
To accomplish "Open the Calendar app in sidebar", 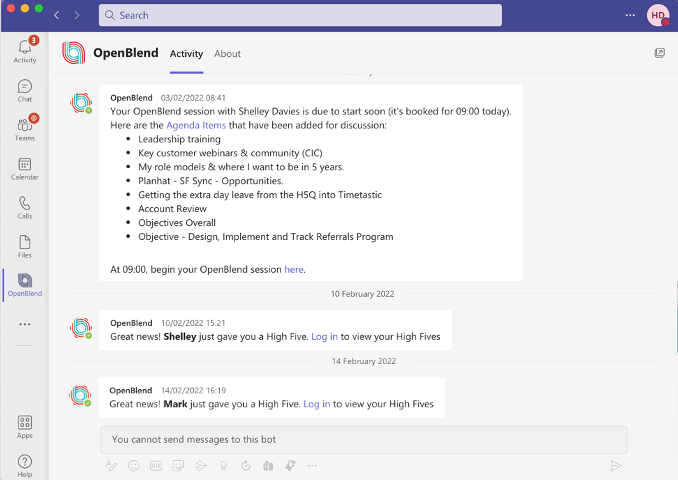I will [x=25, y=168].
